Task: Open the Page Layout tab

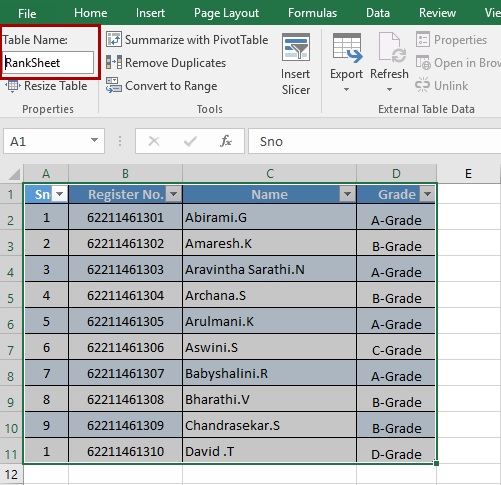Action: [x=226, y=13]
